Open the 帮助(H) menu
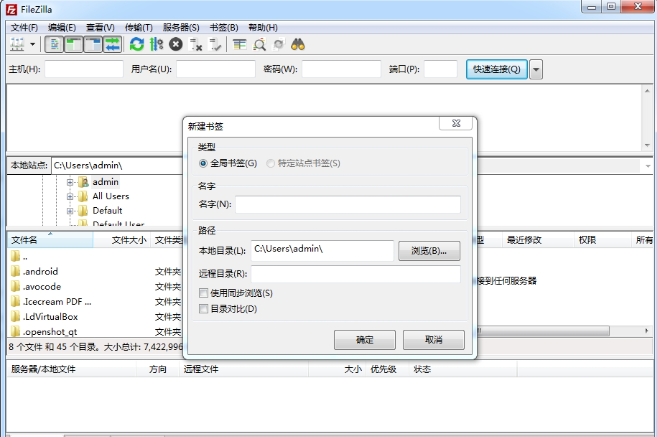Screen dimensions: 657x437 pyautogui.click(x=263, y=28)
